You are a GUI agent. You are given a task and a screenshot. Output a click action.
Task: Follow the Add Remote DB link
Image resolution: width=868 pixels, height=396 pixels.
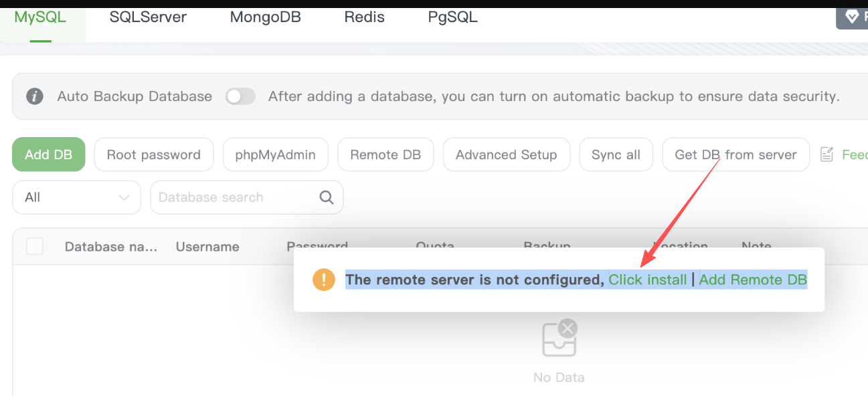point(753,280)
